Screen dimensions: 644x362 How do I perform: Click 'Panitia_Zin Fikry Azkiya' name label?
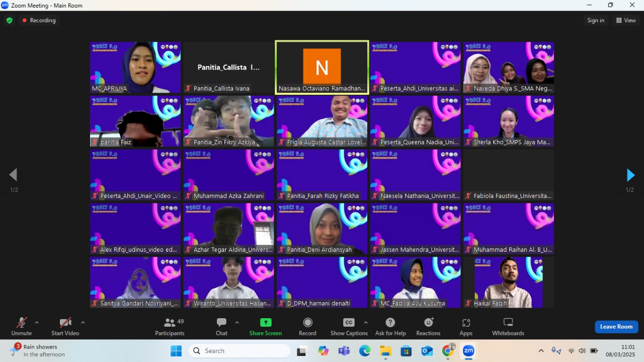coord(224,142)
